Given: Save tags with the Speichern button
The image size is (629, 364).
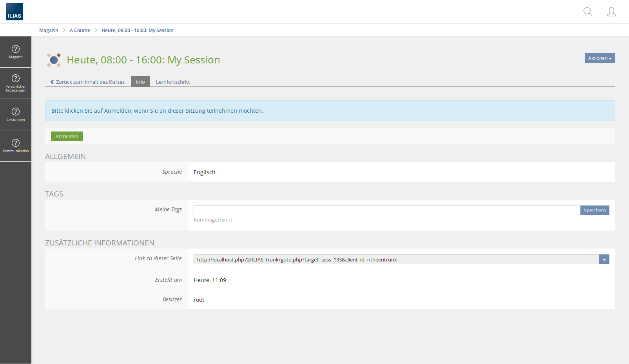Looking at the screenshot, I should point(595,211).
